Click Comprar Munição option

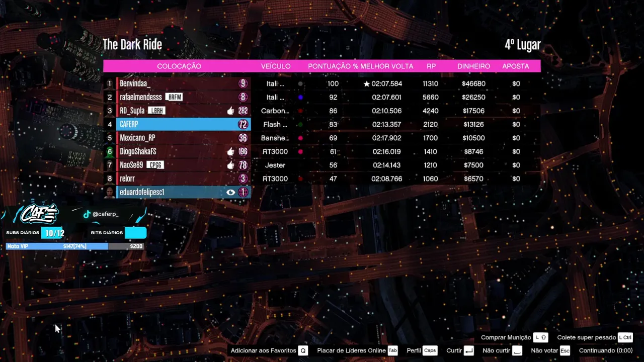pos(506,337)
